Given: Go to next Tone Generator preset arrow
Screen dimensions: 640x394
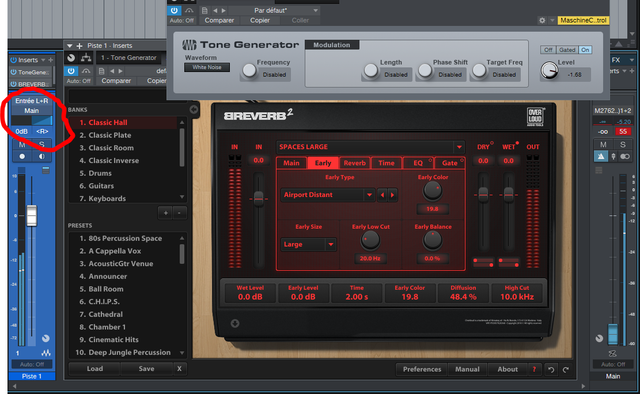Looking at the screenshot, I should point(223,11).
